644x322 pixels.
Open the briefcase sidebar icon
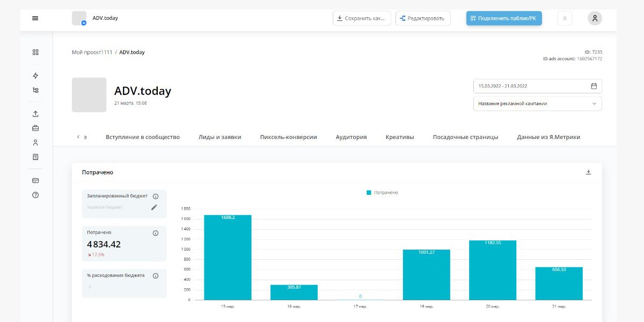(35, 128)
